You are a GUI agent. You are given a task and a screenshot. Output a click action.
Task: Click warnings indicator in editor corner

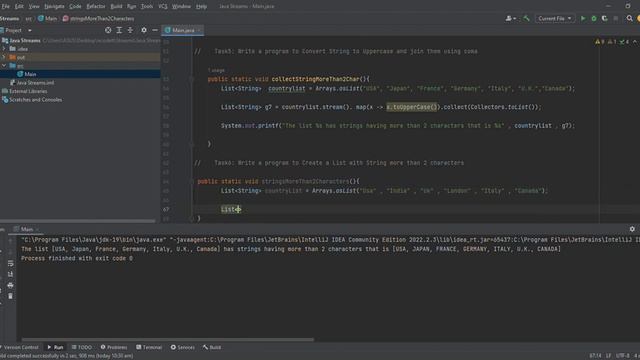point(600,42)
